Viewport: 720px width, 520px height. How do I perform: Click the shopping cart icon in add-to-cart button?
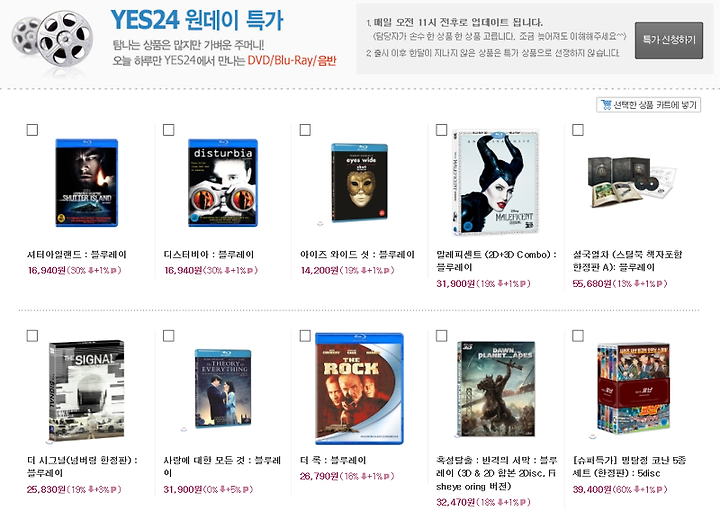click(x=606, y=105)
